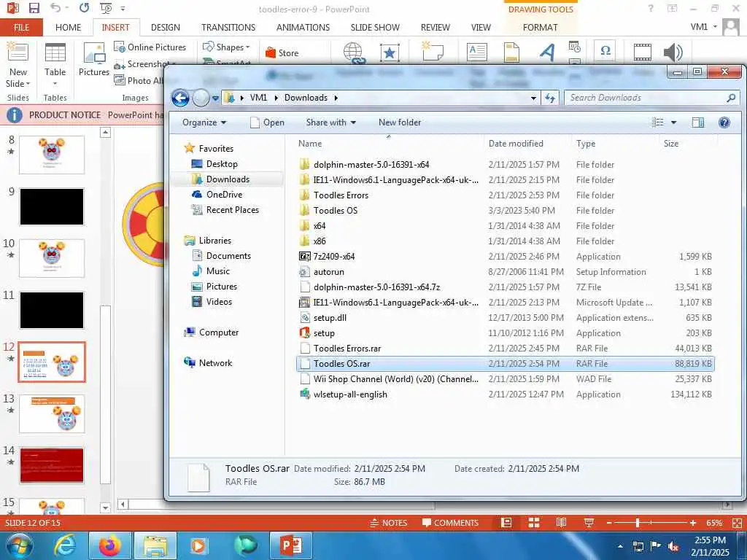Open the Shapes dropdown in the ribbon
The width and height of the screenshot is (747, 560).
coord(226,47)
